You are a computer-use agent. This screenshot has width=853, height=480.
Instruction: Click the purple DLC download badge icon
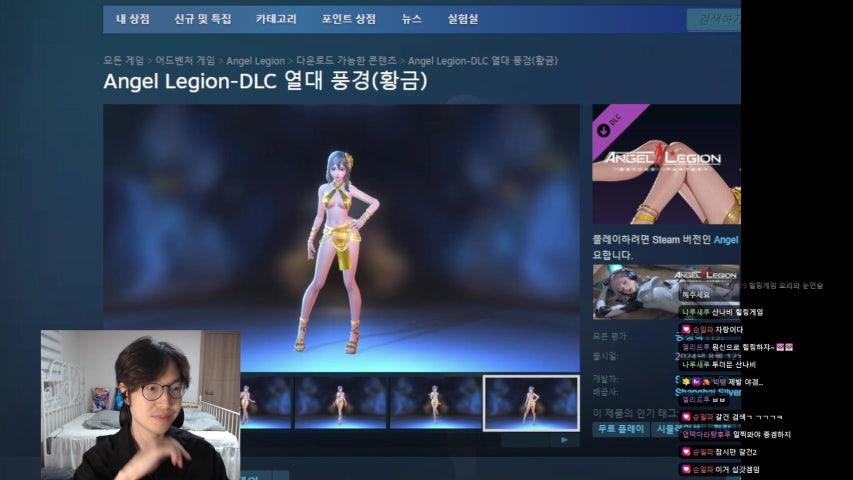(603, 130)
